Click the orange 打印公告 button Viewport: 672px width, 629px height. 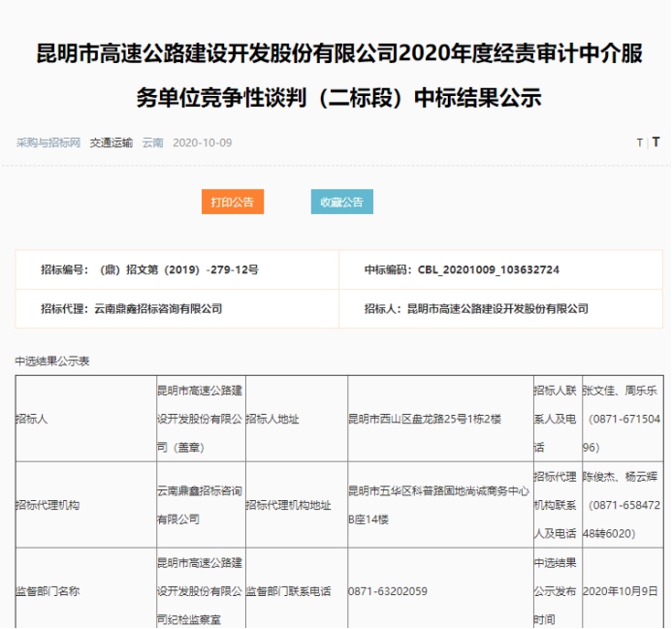pos(232,202)
